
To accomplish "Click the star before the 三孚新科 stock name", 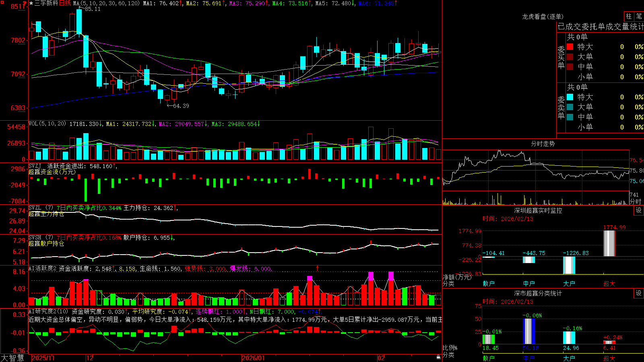I will click(x=31, y=3).
